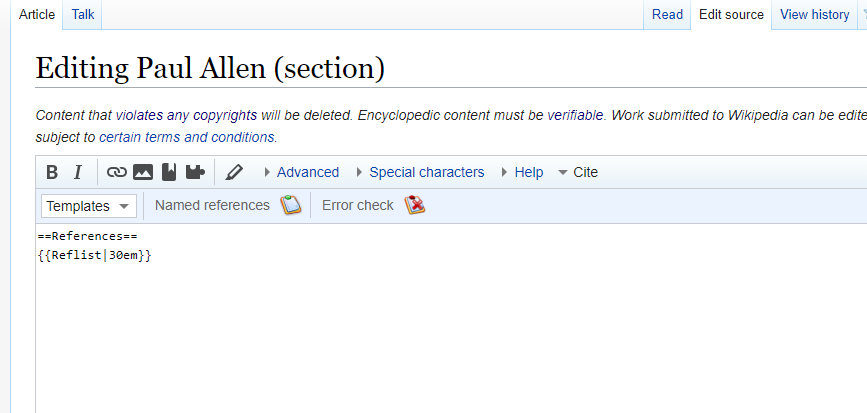Open the 'violates any copyrights' link
The image size is (867, 413).
186,116
